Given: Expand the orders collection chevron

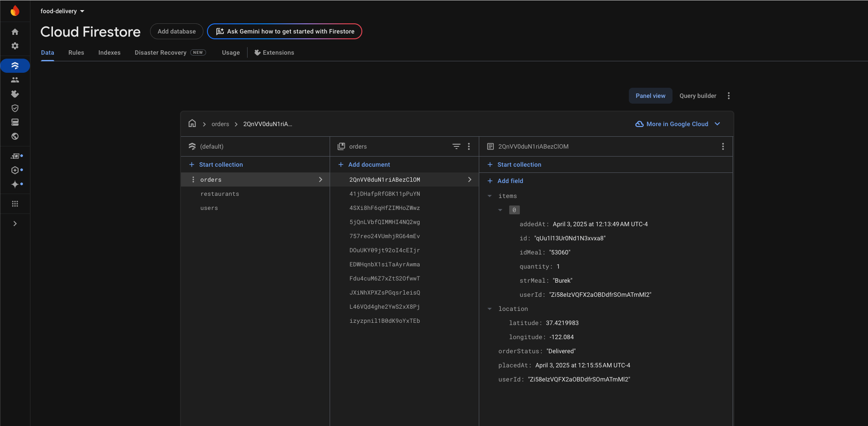Looking at the screenshot, I should pos(320,179).
